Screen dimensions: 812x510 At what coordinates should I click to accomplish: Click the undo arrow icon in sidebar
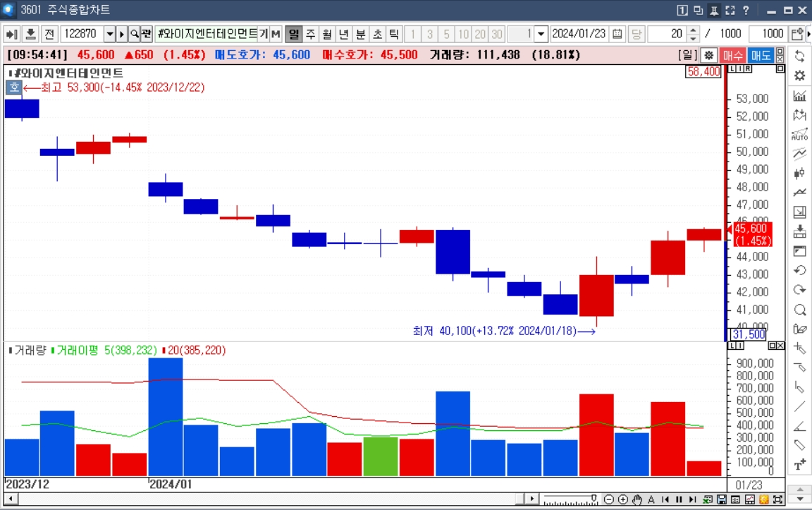click(x=799, y=271)
